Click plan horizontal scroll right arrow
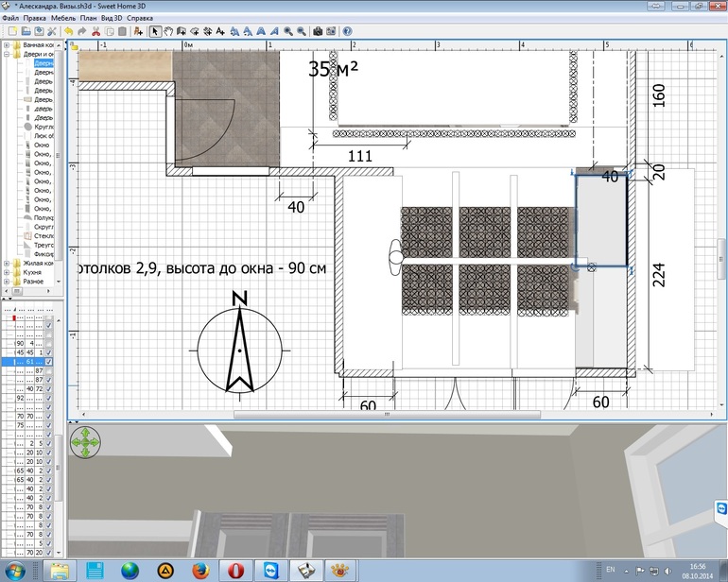728x582 pixels. (x=712, y=415)
